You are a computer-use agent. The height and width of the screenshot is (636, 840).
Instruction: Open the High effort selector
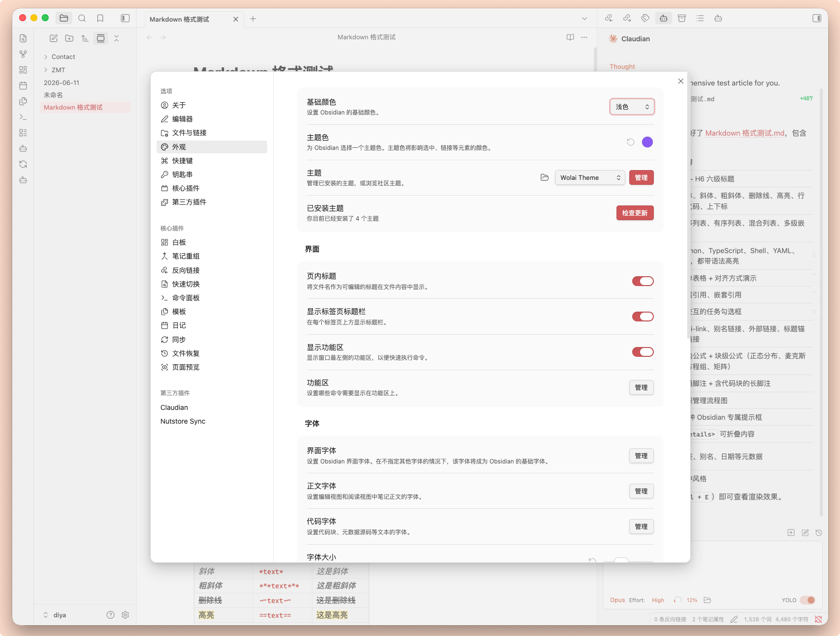658,600
